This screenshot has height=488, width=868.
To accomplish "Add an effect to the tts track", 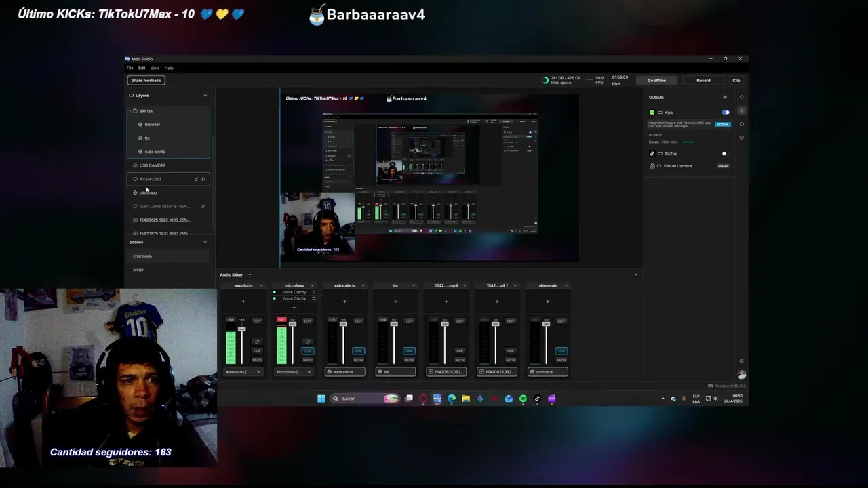I will point(395,302).
